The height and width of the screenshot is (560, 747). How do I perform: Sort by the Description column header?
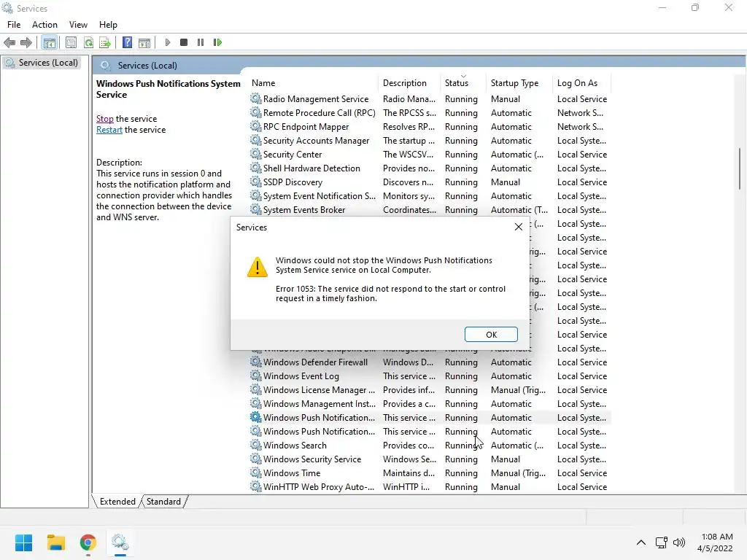(x=410, y=83)
